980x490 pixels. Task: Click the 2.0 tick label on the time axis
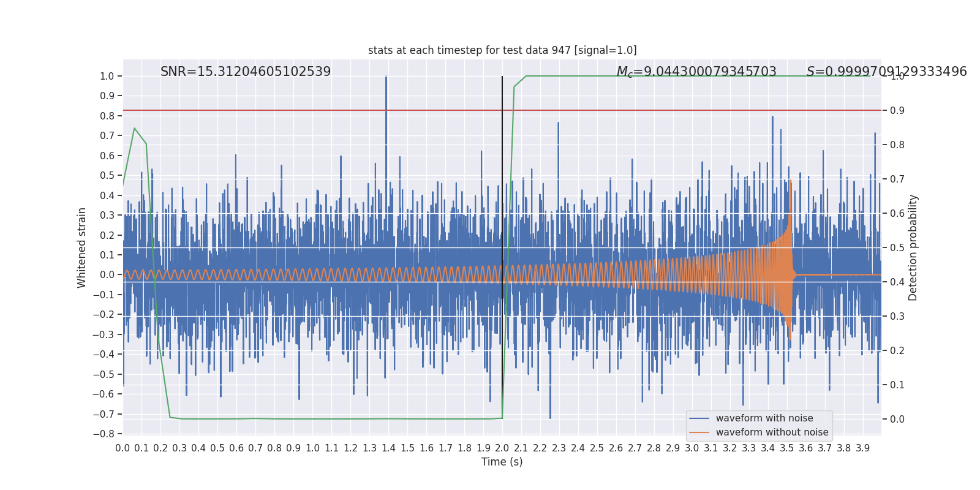(502, 448)
